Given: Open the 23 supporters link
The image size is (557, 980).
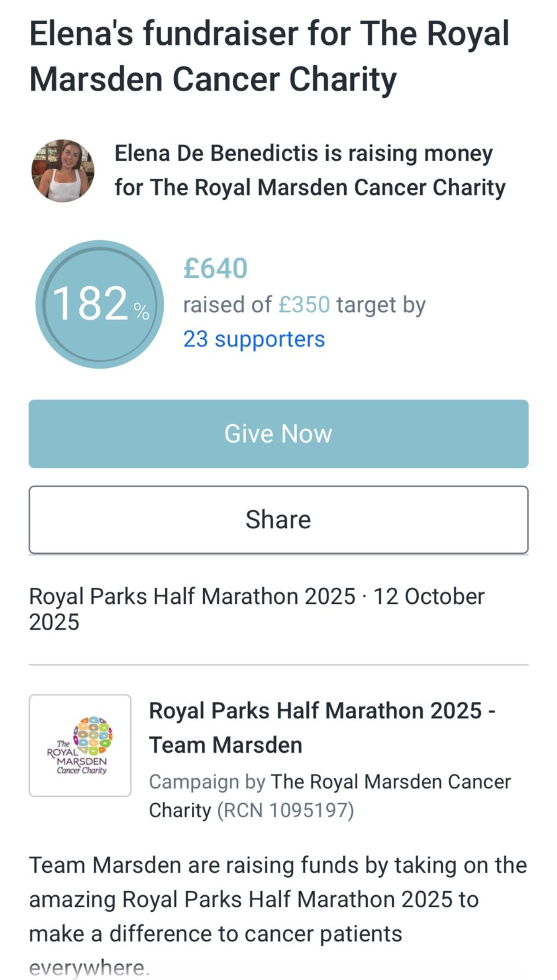Looking at the screenshot, I should pyautogui.click(x=254, y=339).
